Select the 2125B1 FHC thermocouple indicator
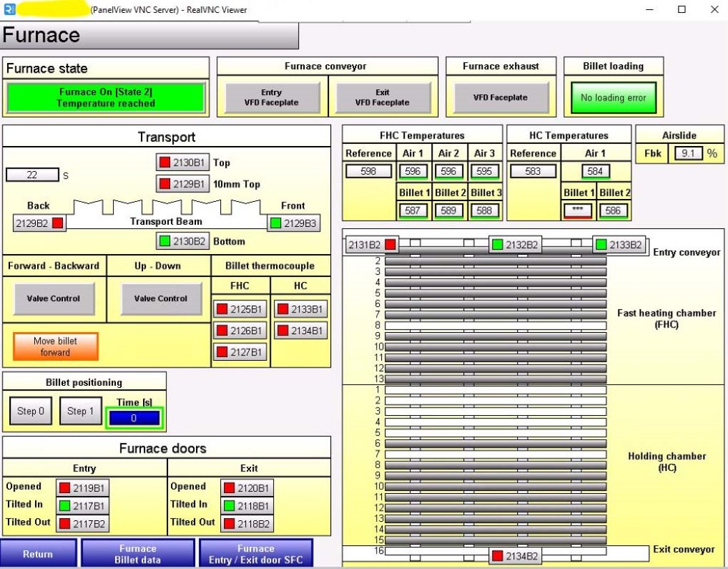This screenshot has height=569, width=728. (x=240, y=309)
